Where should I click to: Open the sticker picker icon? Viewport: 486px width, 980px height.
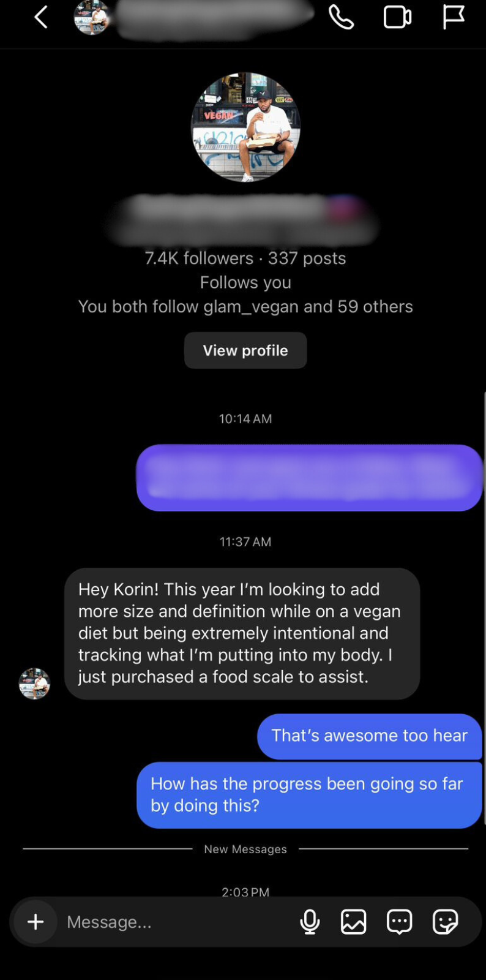point(445,922)
